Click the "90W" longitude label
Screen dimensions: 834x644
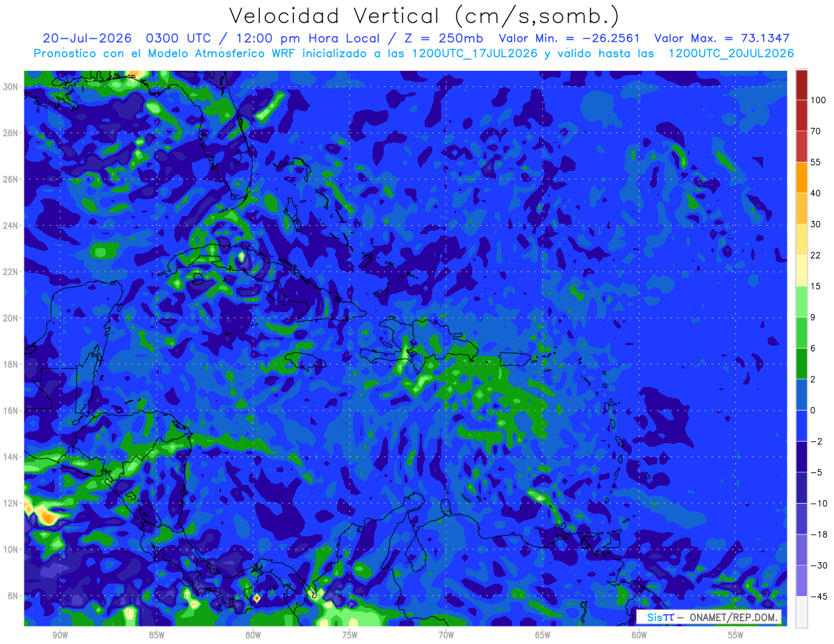coord(60,635)
